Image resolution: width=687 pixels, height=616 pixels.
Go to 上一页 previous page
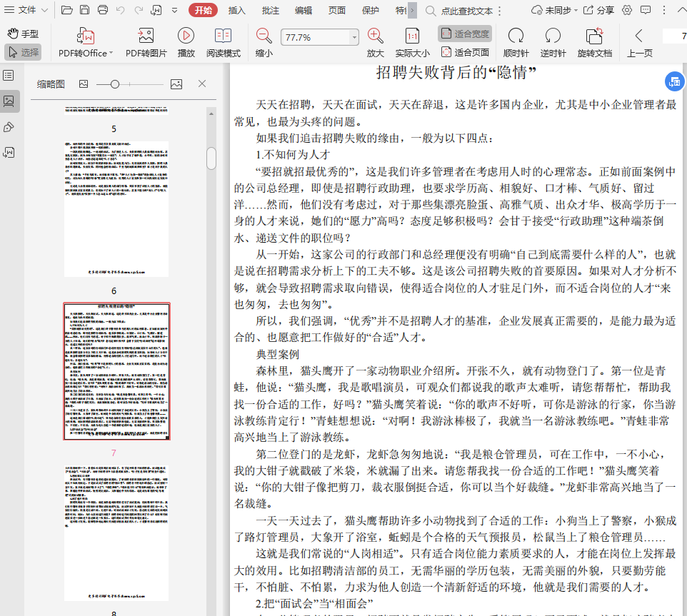640,42
